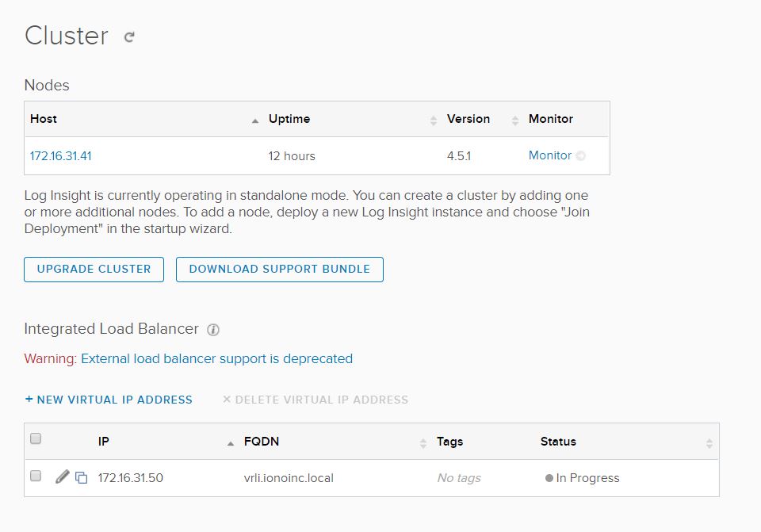Viewport: 761px width, 532px height.
Task: Check the box for the 172.16.31.50 row
Action: coord(36,477)
